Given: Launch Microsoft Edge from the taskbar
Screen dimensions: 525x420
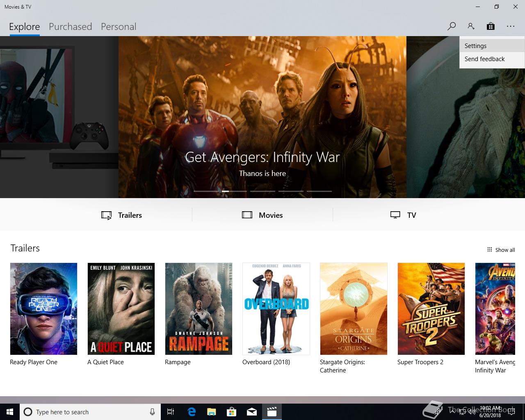Looking at the screenshot, I should click(x=192, y=412).
